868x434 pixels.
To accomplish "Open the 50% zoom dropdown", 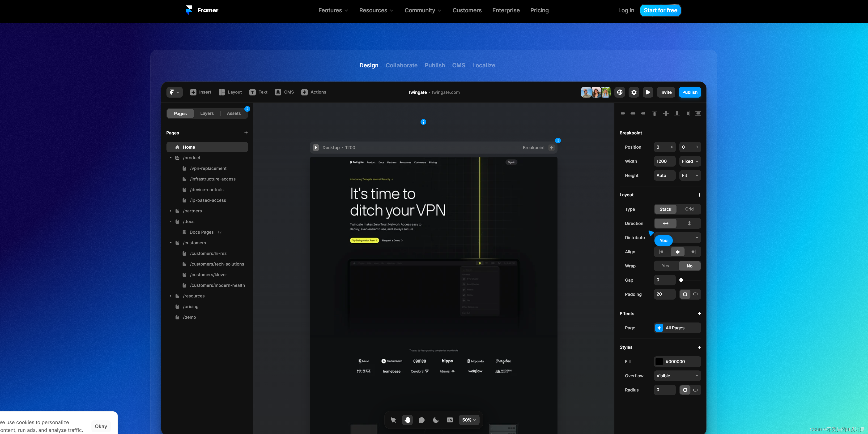I will 469,420.
